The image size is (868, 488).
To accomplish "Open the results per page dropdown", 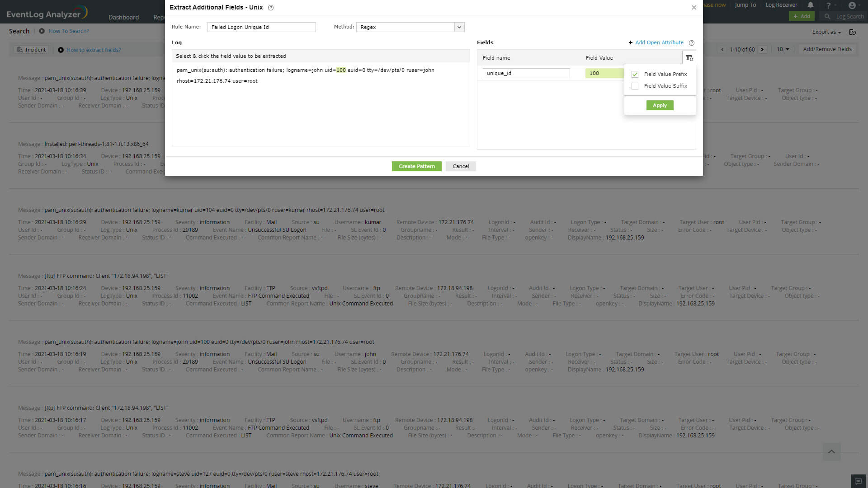I will pyautogui.click(x=783, y=49).
